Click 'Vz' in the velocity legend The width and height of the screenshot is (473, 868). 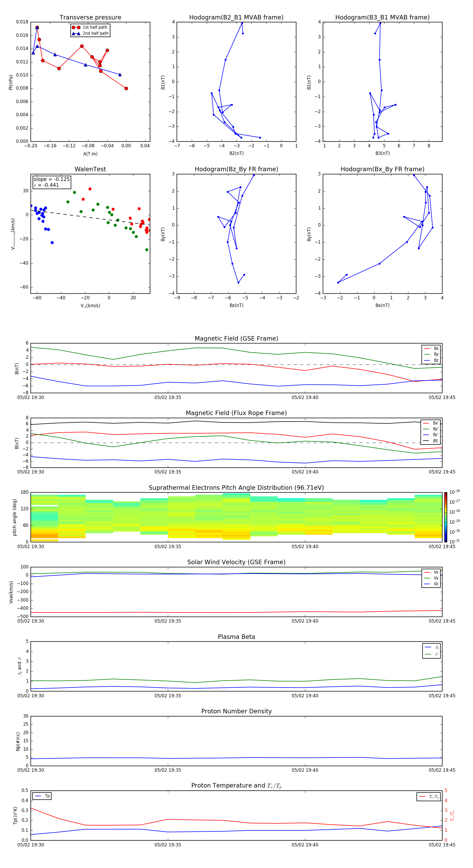tap(431, 584)
